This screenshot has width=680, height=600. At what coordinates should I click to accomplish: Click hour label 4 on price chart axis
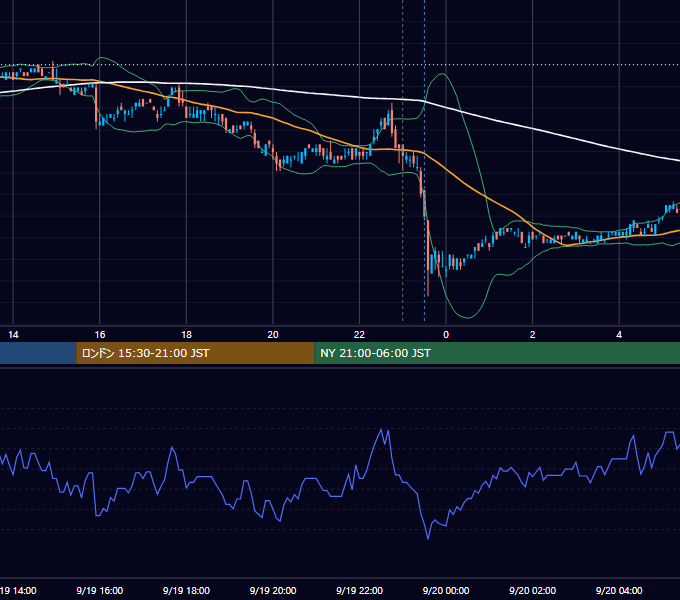click(x=619, y=335)
